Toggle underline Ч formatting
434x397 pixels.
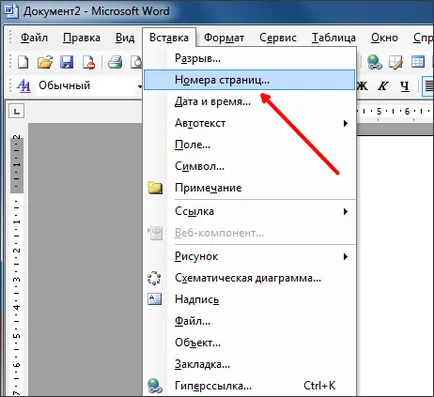[x=404, y=86]
